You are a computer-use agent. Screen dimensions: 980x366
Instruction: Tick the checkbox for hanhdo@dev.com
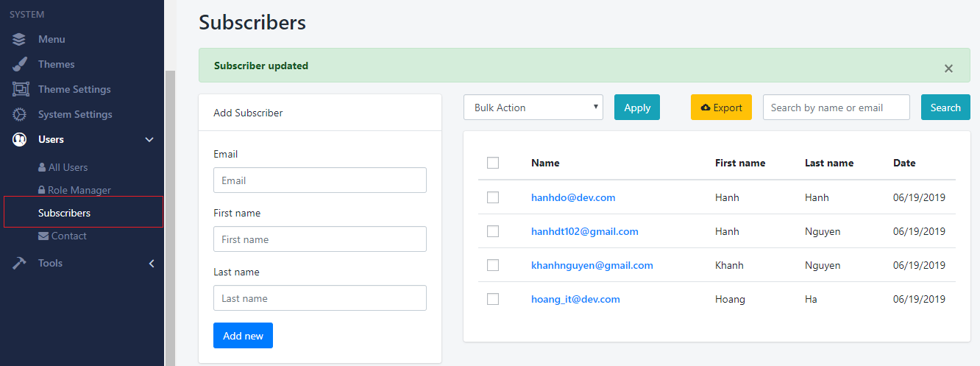tap(493, 197)
